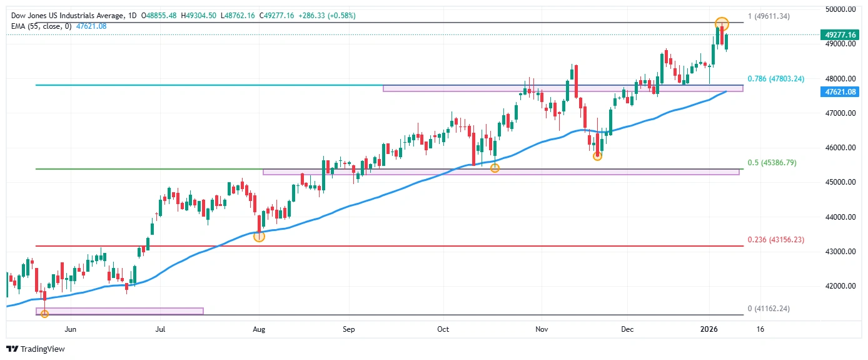Image resolution: width=868 pixels, height=360 pixels.
Task: Click the blue 47621.08 EMA price label
Action: (839, 91)
